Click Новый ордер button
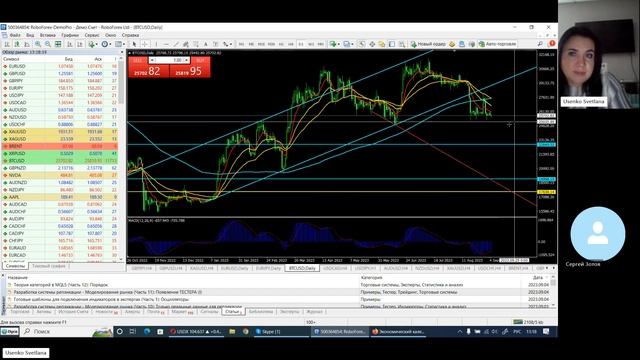The width and height of the screenshot is (640, 360). click(428, 44)
